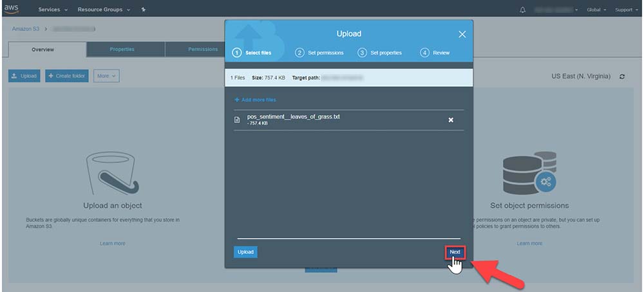Viewport: 644px width, 292px height.
Task: Click the refresh icon near US East
Action: coord(622,77)
